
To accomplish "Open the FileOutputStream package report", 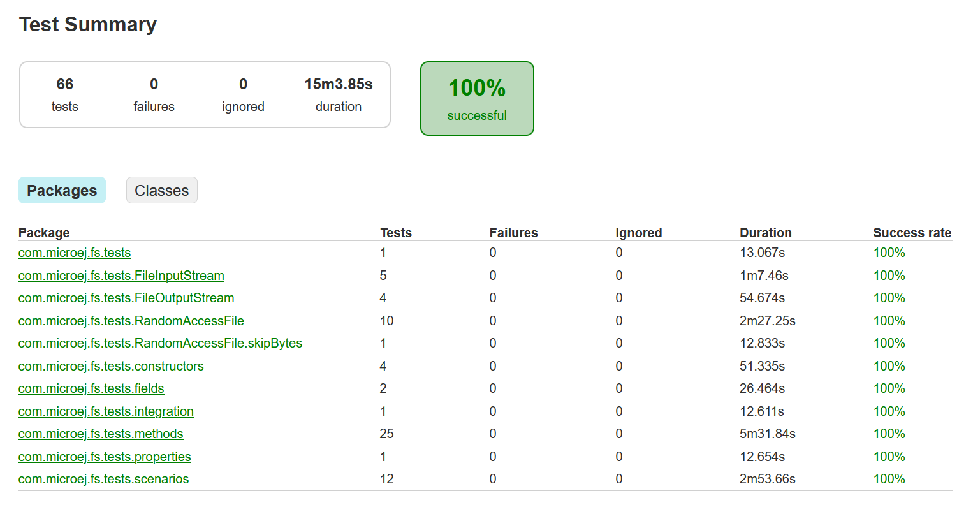I will (x=126, y=298).
